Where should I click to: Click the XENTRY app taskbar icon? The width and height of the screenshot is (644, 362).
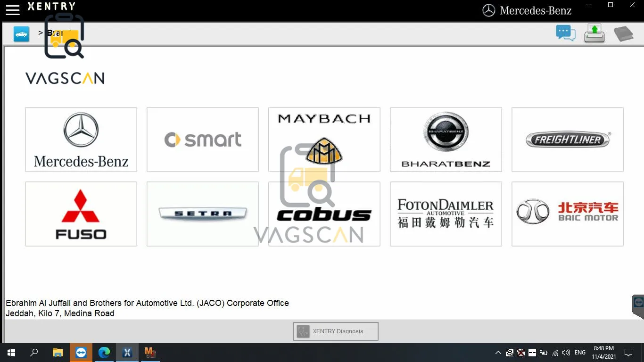click(127, 353)
